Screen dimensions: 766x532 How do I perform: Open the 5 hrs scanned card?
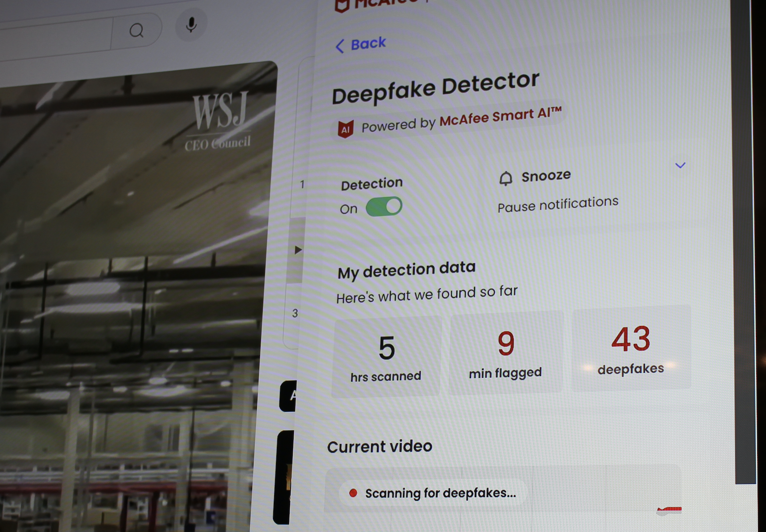[387, 357]
